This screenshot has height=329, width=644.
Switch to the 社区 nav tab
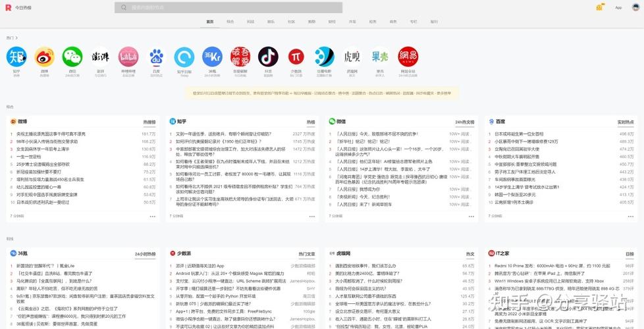(291, 21)
